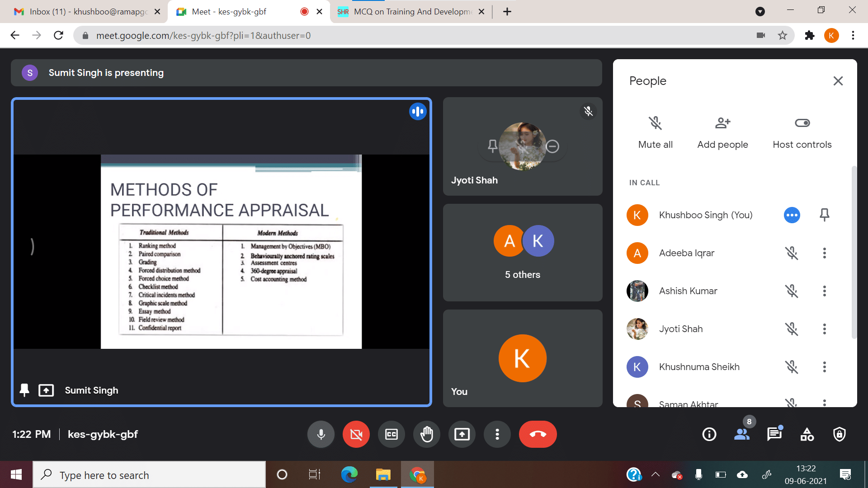Open activities panel
This screenshot has width=868, height=488.
(807, 434)
